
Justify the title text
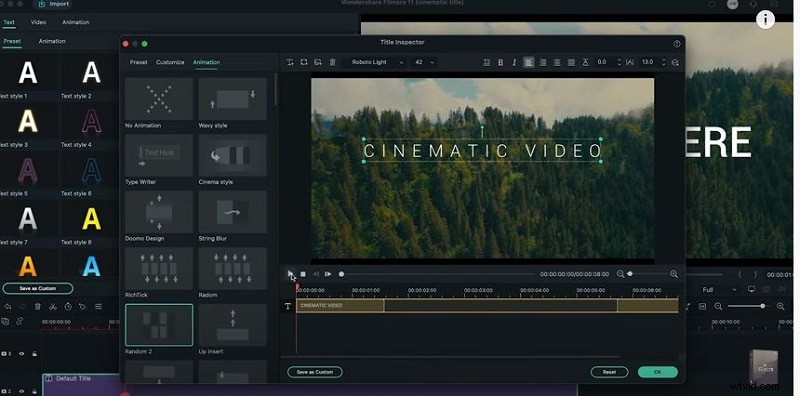pos(571,62)
